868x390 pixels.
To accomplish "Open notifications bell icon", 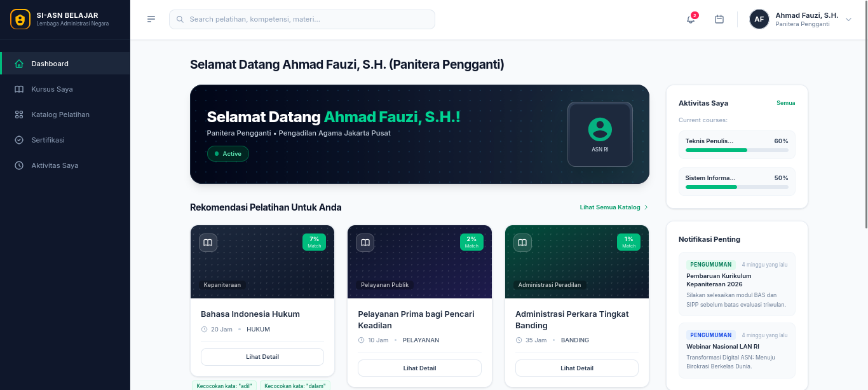I will [x=691, y=20].
